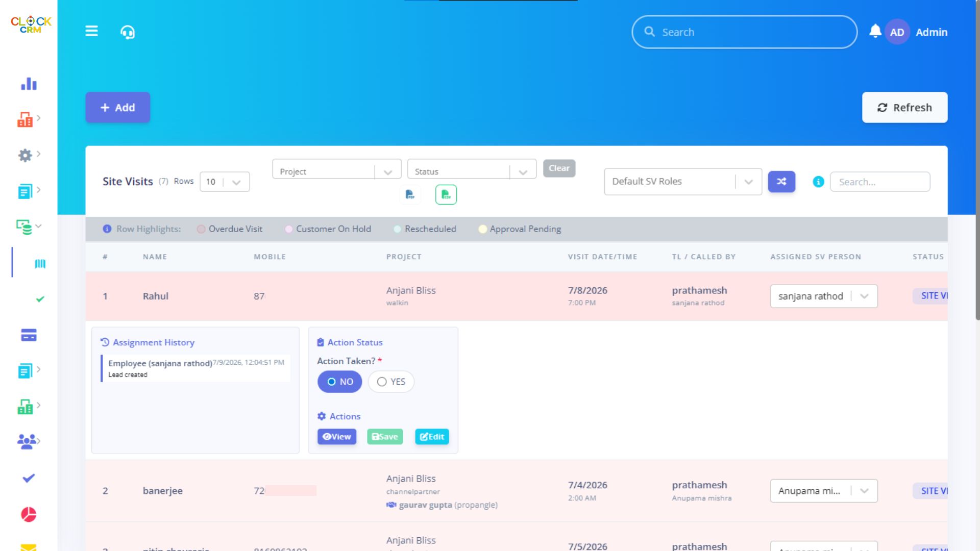
Task: Open the bar chart dashboard icon in sidebar
Action: 29,84
